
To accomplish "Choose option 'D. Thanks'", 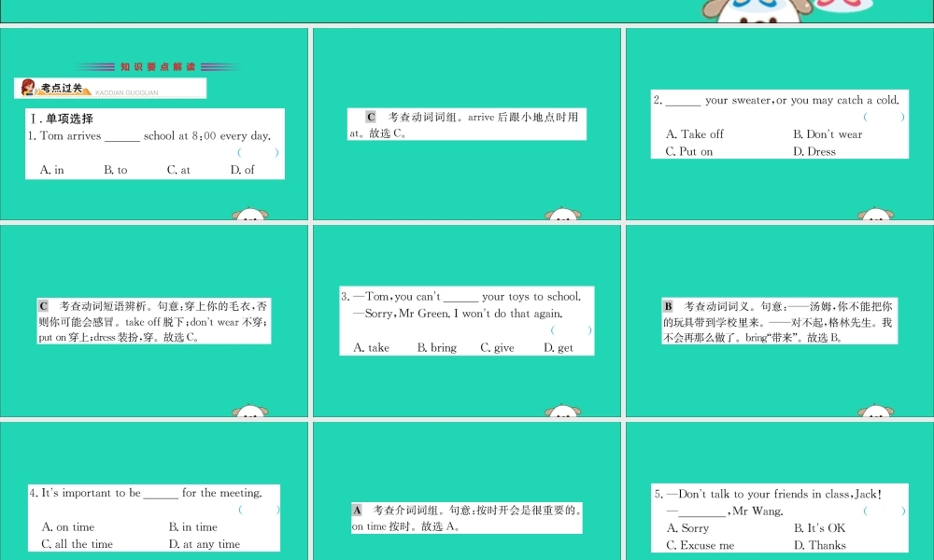I will tap(820, 546).
